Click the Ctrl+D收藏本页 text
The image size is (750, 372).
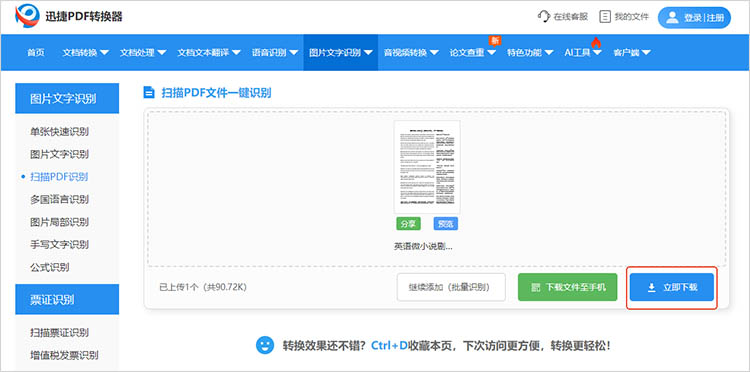412,345
